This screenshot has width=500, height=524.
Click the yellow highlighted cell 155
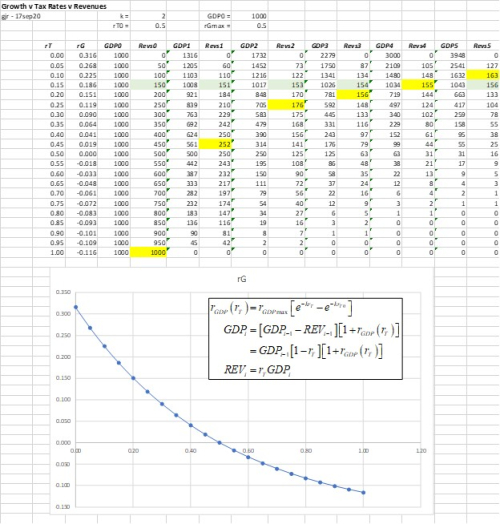pos(418,85)
